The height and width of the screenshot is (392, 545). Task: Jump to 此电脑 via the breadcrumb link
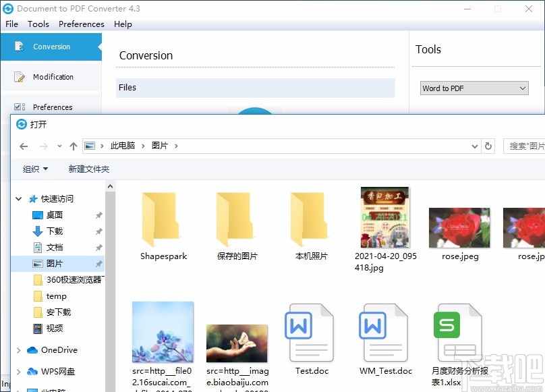pos(123,146)
